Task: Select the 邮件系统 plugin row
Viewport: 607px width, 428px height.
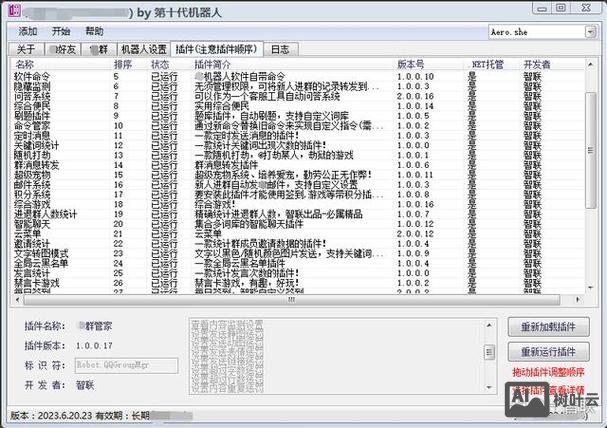Action: (x=298, y=185)
